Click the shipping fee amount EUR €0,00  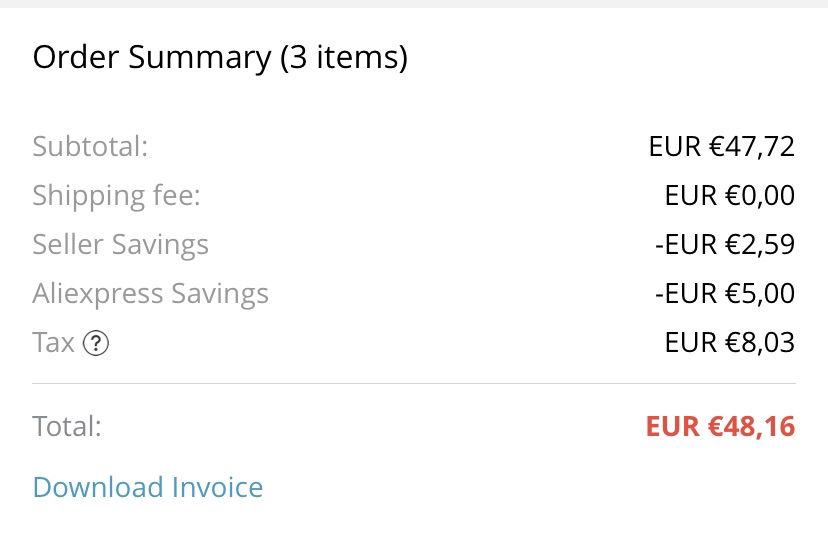click(730, 196)
